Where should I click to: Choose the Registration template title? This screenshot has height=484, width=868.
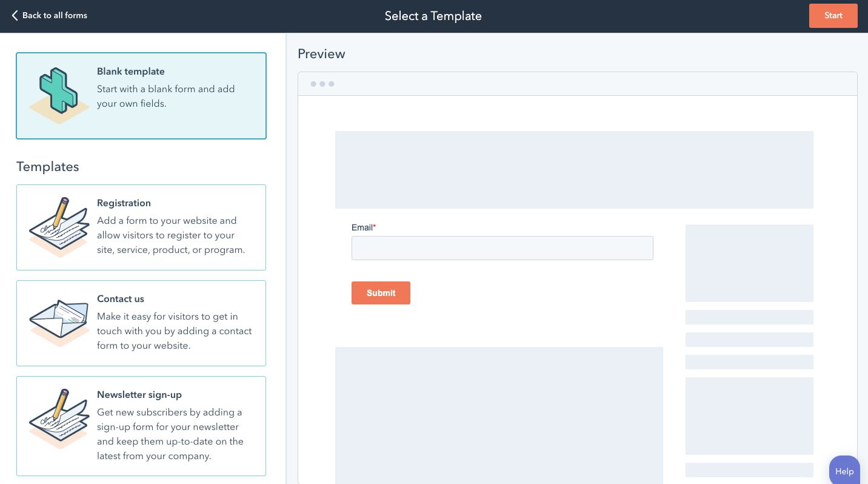pyautogui.click(x=124, y=203)
